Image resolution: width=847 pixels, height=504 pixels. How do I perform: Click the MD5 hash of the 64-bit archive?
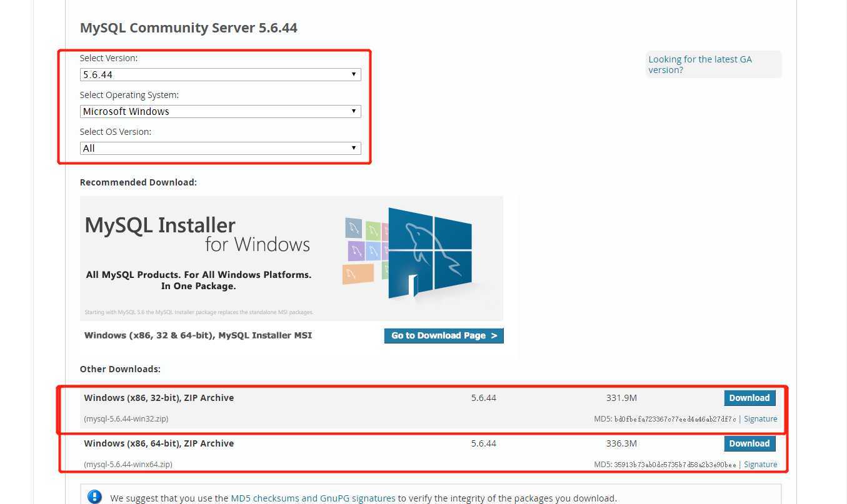point(675,465)
